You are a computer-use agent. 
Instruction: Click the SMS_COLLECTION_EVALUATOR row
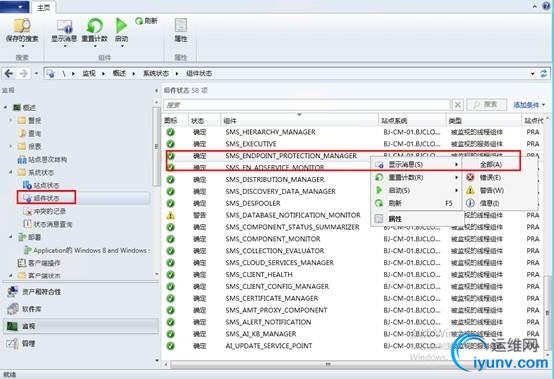coord(354,251)
